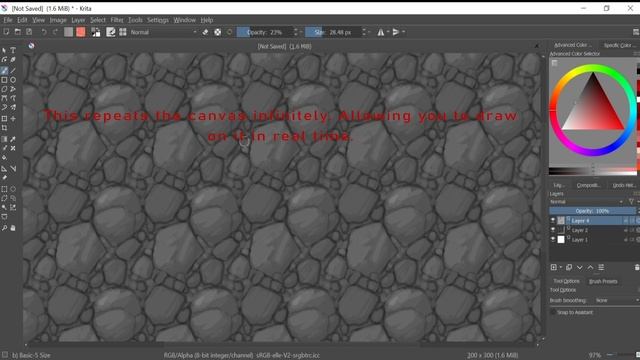The height and width of the screenshot is (360, 640).
Task: Select the Text tool in the toolbox
Action: (13, 50)
